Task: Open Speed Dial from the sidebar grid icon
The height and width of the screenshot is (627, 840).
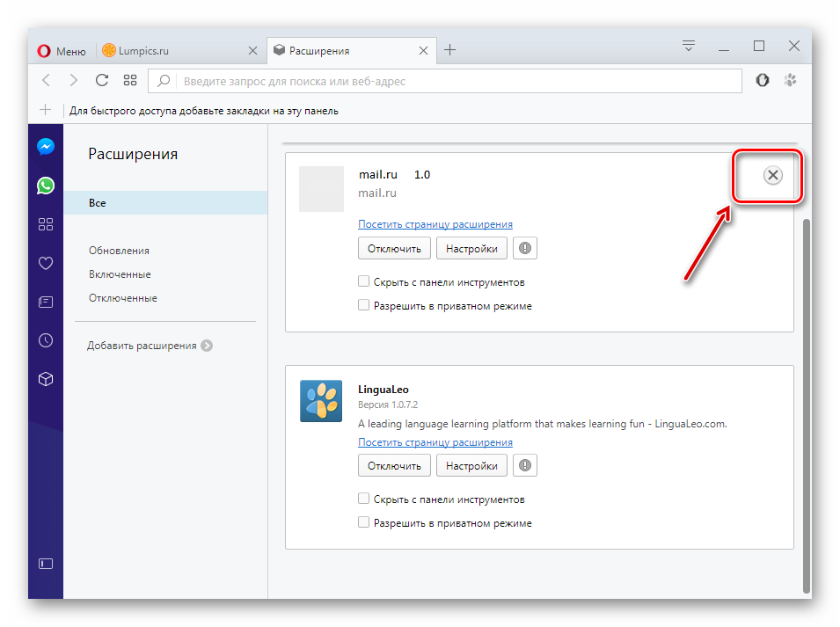Action: pos(46,224)
